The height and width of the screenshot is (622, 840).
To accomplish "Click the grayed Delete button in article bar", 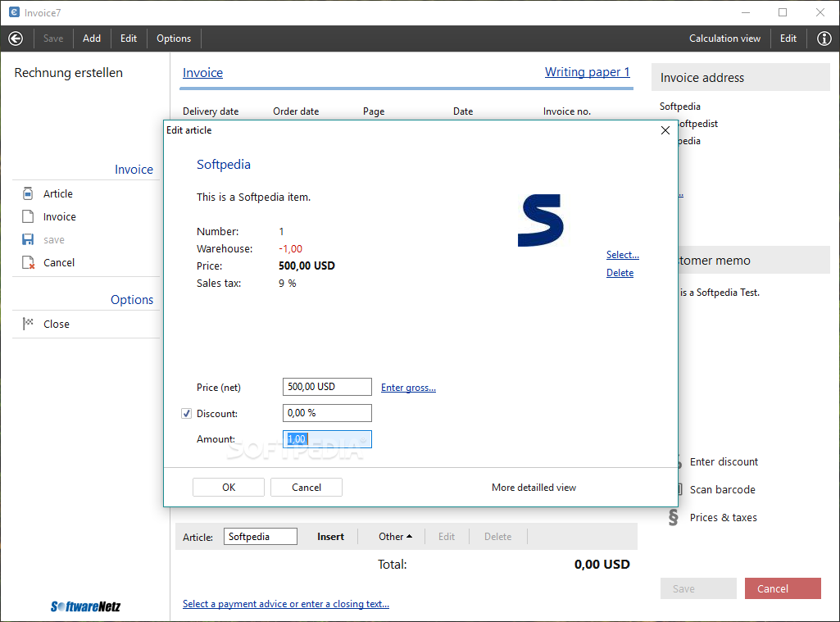I will [497, 536].
